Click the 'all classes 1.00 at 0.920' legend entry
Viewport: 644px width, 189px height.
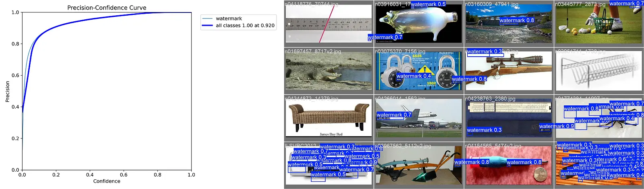click(245, 25)
